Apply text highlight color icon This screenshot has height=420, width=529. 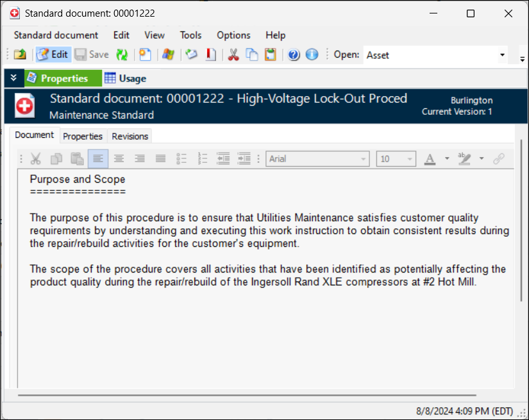464,158
